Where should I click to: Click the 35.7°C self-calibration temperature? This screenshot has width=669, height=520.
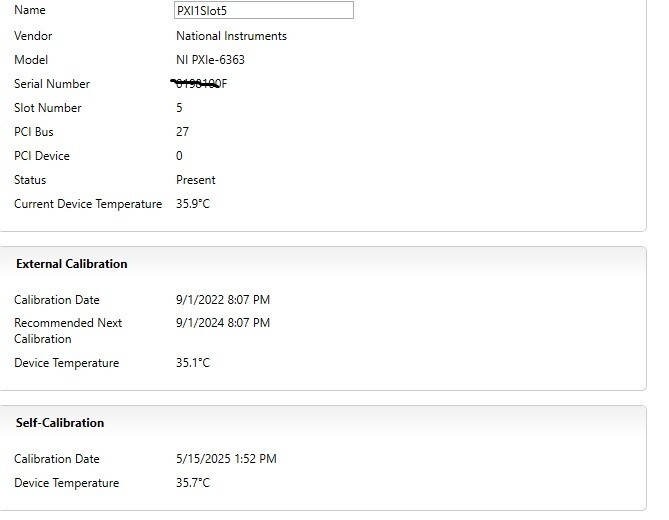point(193,483)
